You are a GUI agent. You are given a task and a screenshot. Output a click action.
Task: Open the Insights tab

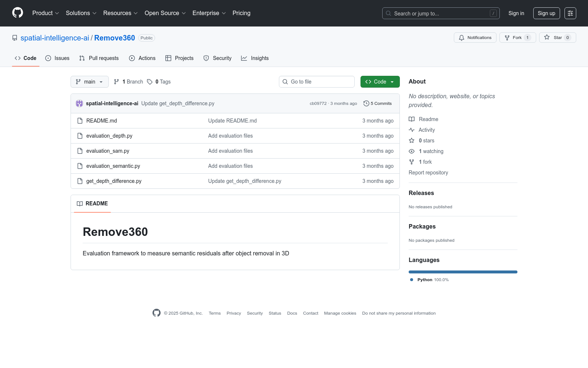[x=255, y=58]
